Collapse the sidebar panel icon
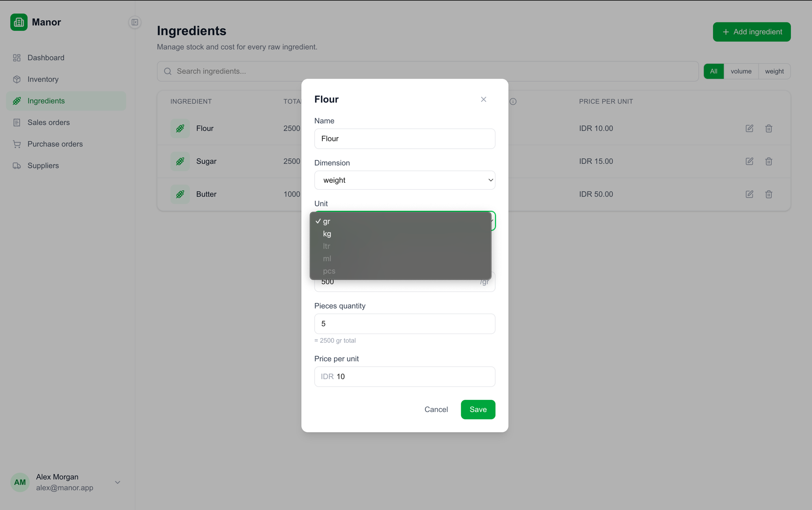The width and height of the screenshot is (812, 510). tap(135, 22)
